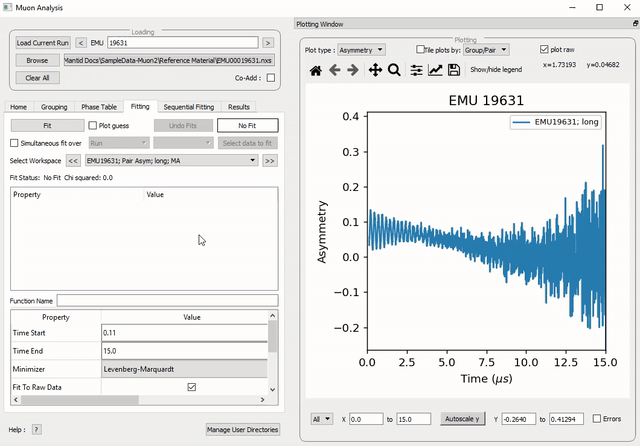Switch to the Grouping tab
Viewport: 640px width, 446px height.
54,106
